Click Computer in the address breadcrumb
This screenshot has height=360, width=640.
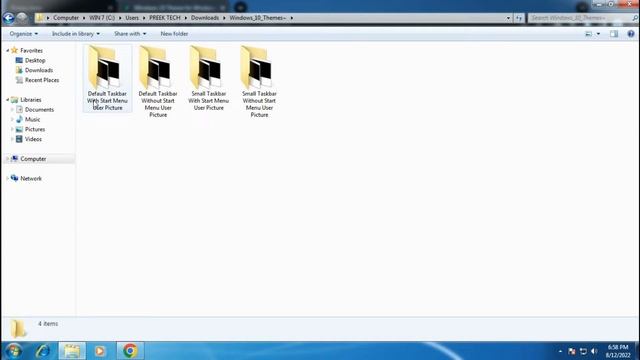click(x=66, y=18)
